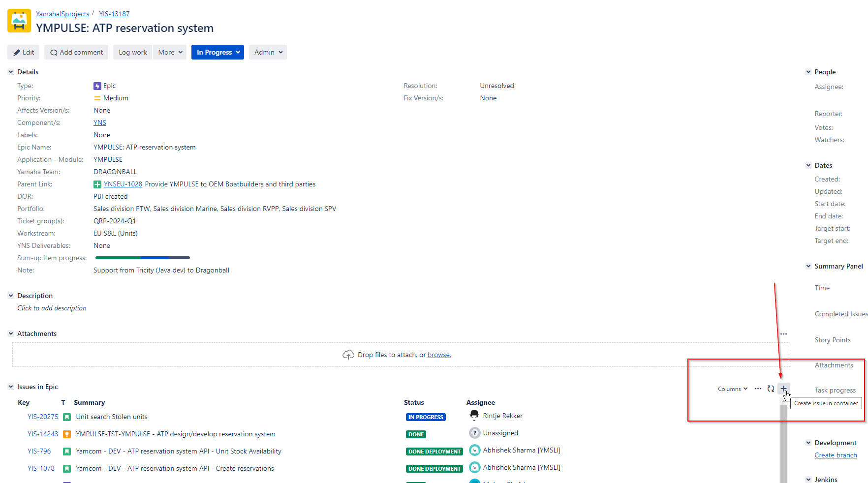Open the Admin dropdown menu
The height and width of the screenshot is (483, 868).
[268, 52]
